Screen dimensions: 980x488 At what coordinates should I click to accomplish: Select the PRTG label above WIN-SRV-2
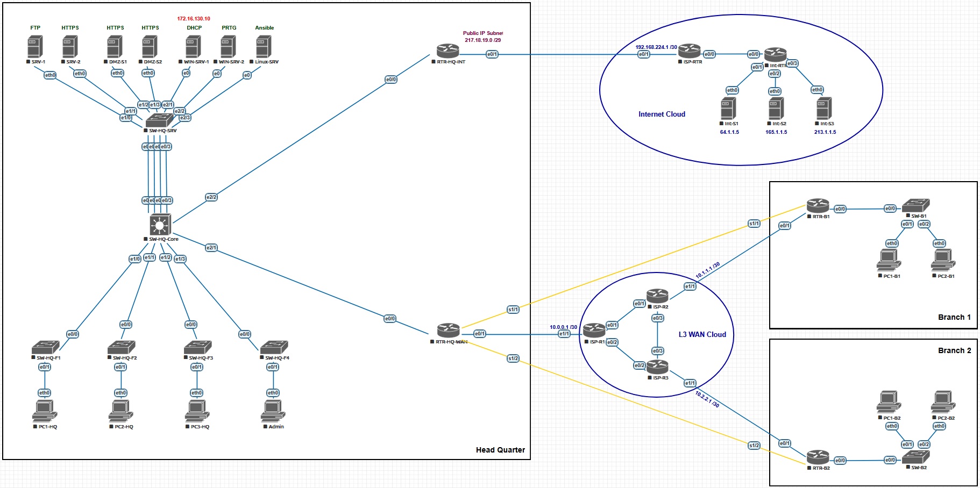[229, 28]
